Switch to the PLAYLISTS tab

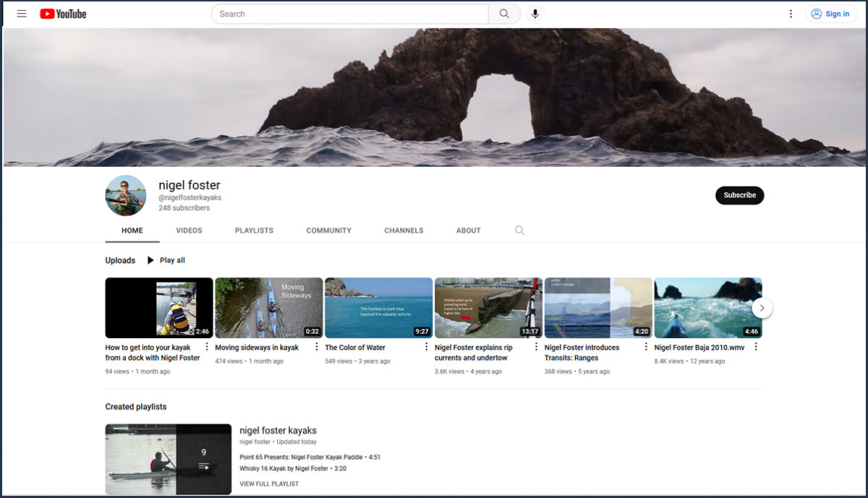(x=254, y=231)
